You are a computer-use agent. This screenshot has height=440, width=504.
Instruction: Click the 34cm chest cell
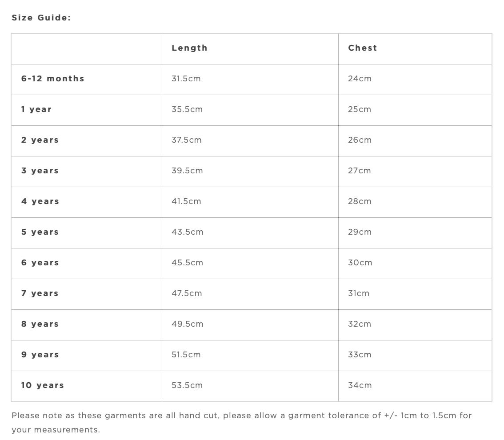coord(360,385)
